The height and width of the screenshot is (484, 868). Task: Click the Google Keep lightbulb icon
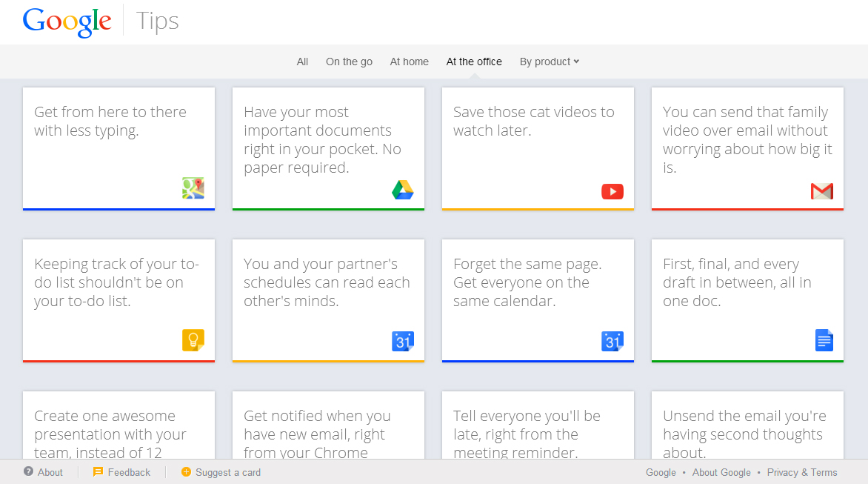(x=193, y=340)
